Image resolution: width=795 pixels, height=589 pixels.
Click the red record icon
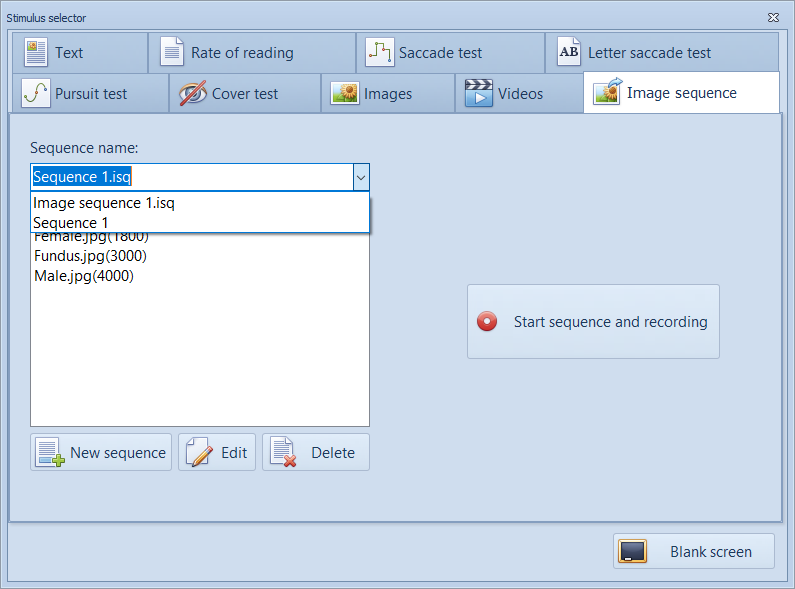(x=487, y=322)
